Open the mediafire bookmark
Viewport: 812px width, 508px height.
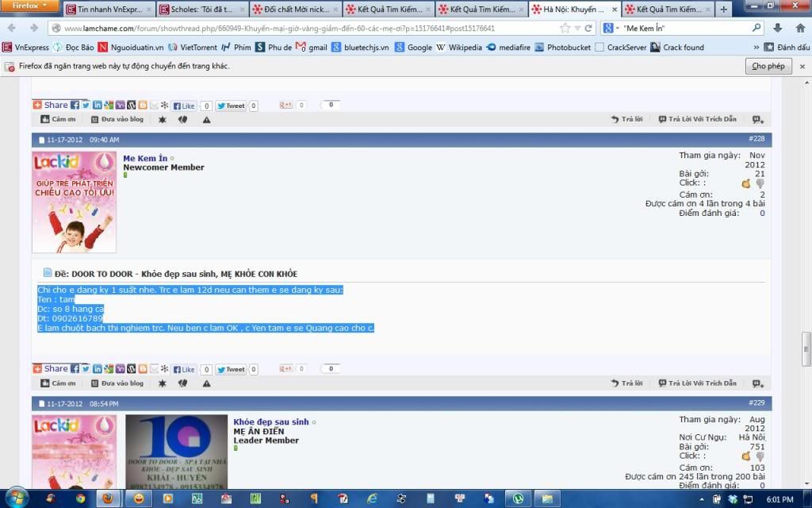(508, 47)
